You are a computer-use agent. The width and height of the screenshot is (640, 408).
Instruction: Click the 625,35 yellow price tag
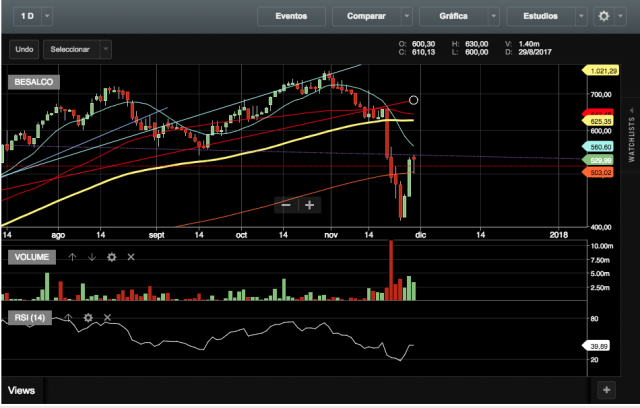(x=598, y=122)
